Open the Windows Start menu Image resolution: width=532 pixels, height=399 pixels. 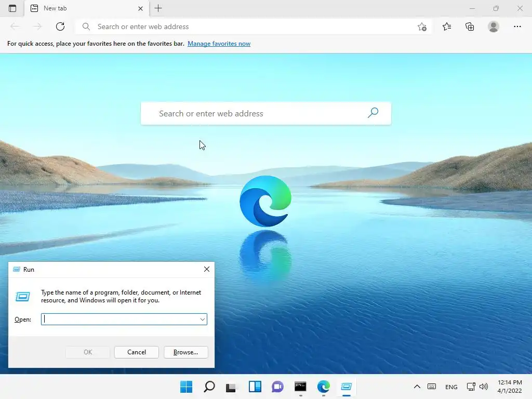[186, 387]
